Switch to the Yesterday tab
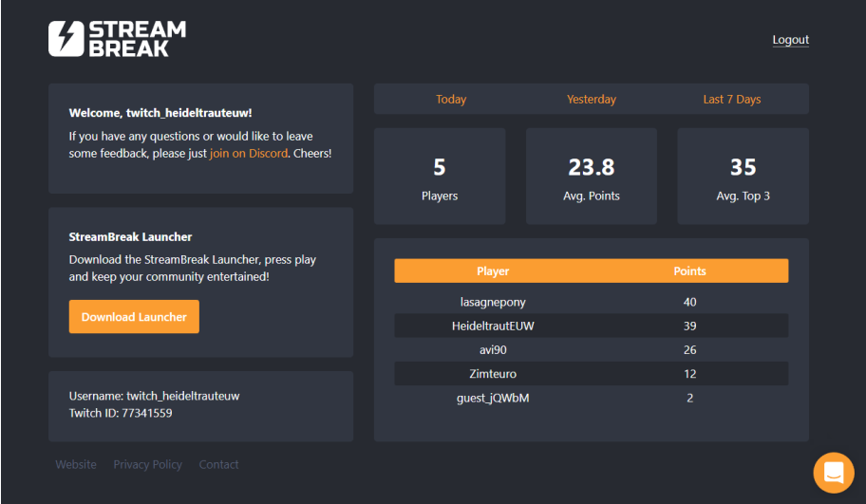Screen dimensions: 866x504 pyautogui.click(x=591, y=100)
